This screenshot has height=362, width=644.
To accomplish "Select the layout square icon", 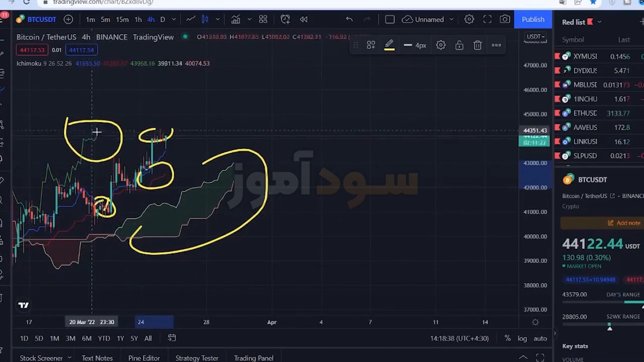I will click(390, 20).
